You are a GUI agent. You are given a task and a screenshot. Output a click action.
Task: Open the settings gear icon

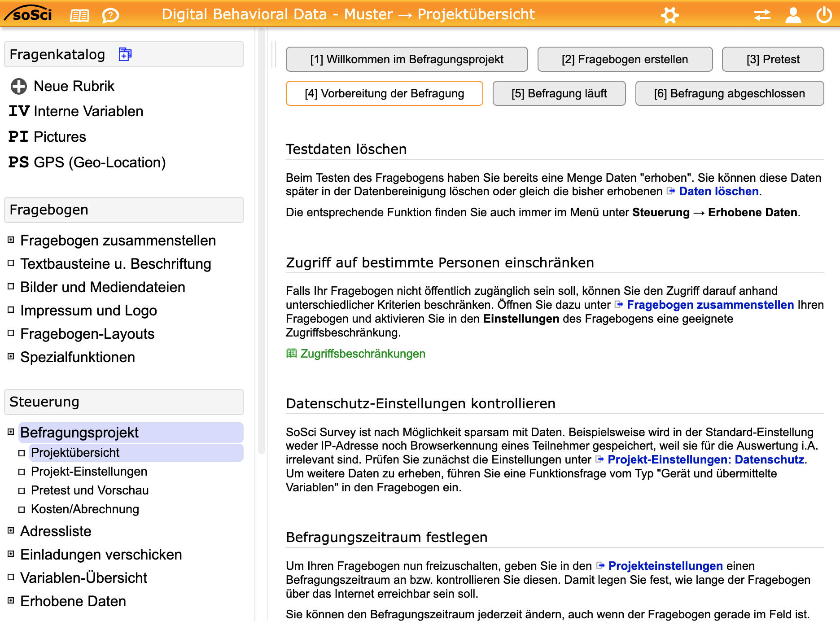tap(669, 15)
